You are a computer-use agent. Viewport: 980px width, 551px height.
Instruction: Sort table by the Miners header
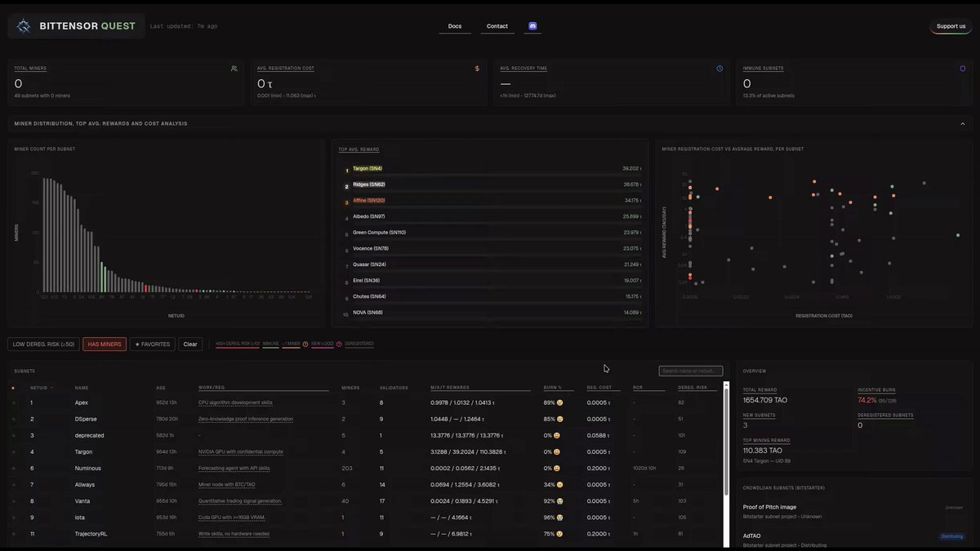(350, 388)
